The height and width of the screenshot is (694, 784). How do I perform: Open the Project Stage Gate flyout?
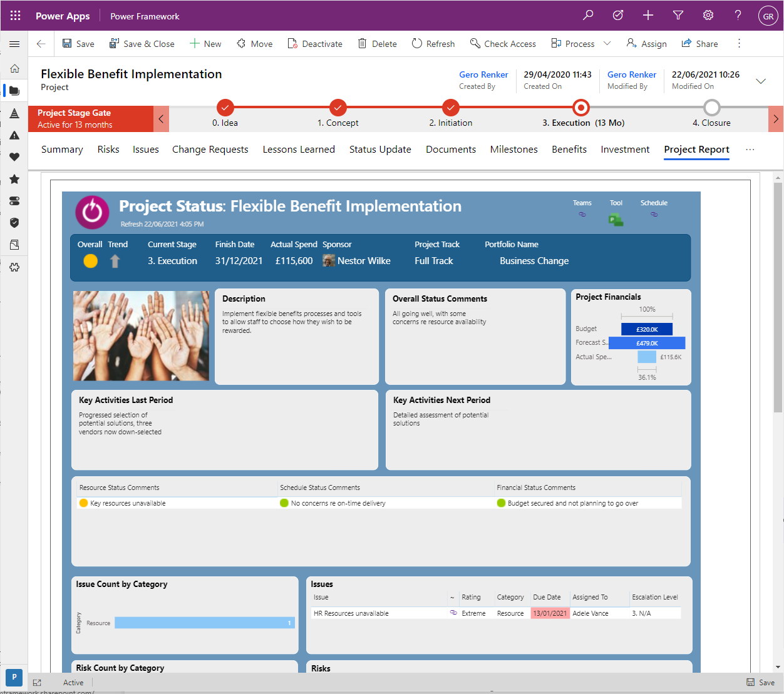[91, 119]
